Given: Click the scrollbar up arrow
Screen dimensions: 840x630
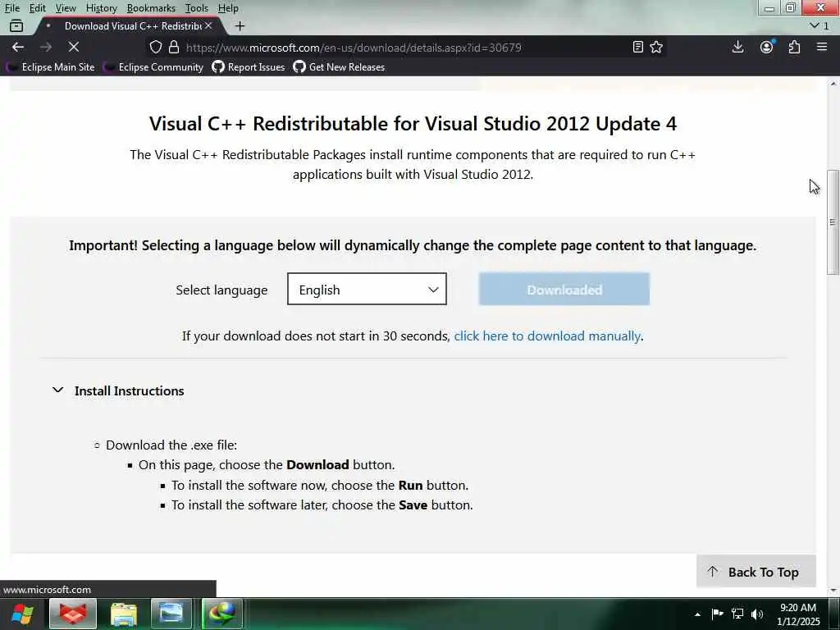Looking at the screenshot, I should click(x=833, y=84).
